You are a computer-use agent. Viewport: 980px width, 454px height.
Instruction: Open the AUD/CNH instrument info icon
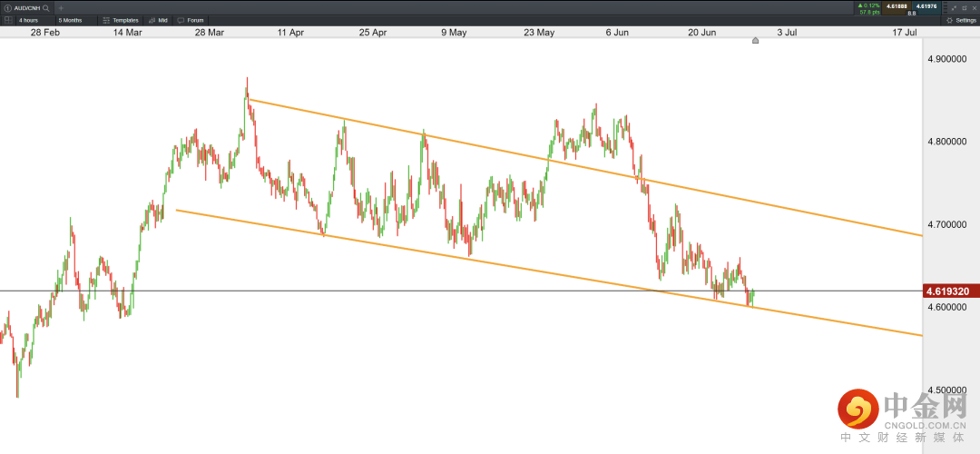(x=8, y=8)
